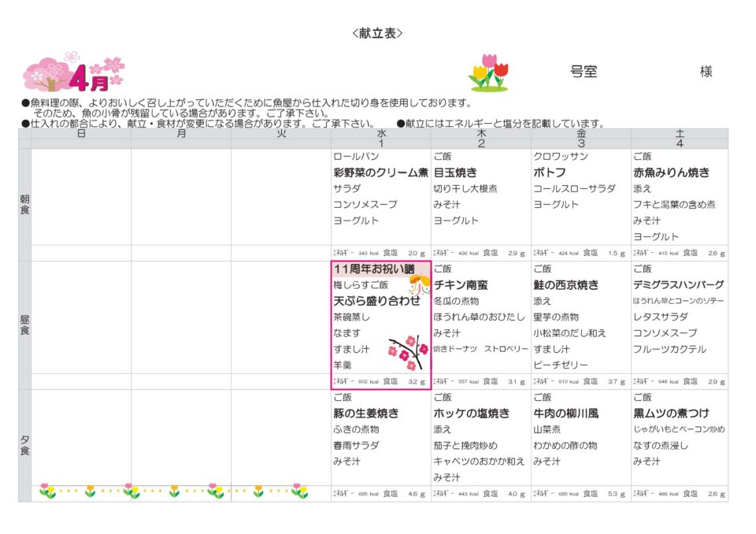
Task: Click 豚の生姜焼き in Wednesday dinner
Action: pos(365,413)
